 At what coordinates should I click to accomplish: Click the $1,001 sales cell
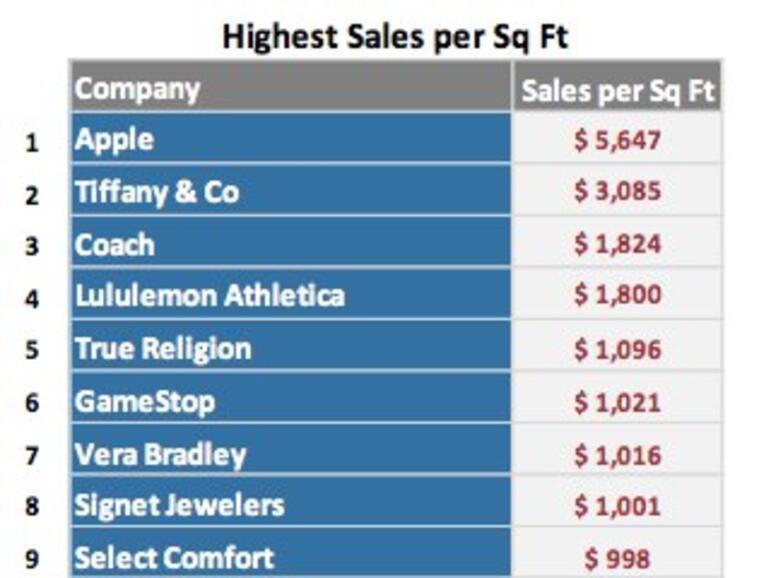click(617, 506)
